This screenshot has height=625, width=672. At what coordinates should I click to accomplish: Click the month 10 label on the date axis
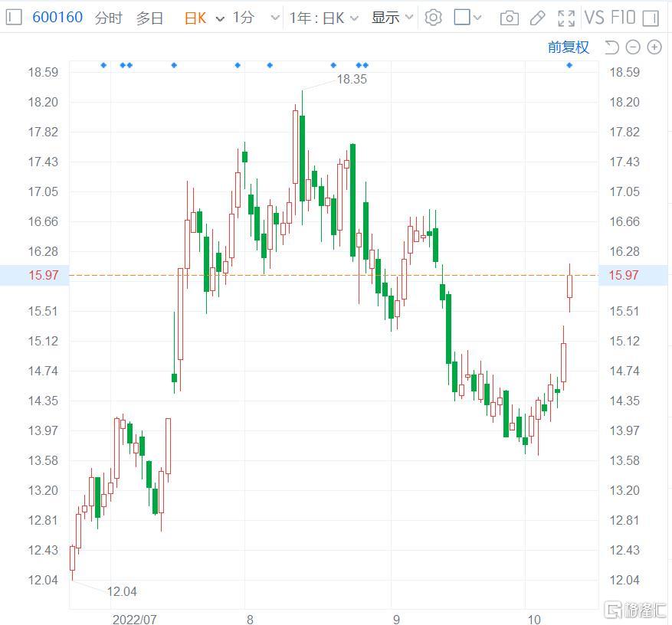pyautogui.click(x=534, y=620)
